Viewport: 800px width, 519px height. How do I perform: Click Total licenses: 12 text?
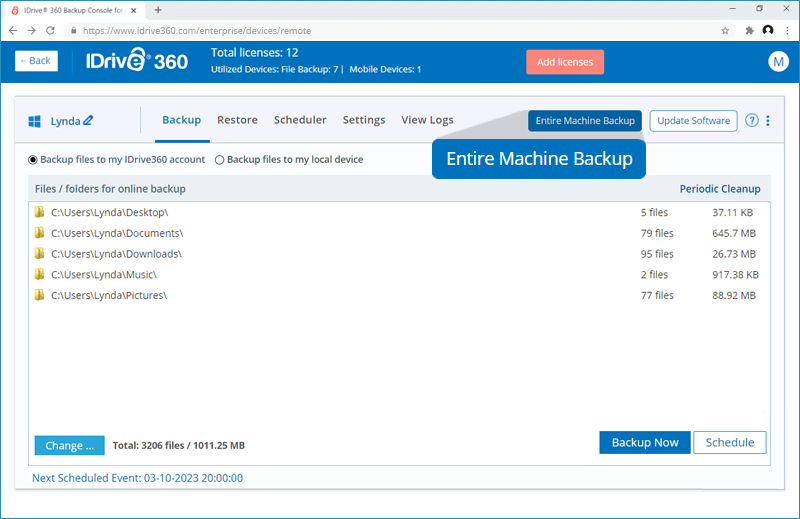255,53
